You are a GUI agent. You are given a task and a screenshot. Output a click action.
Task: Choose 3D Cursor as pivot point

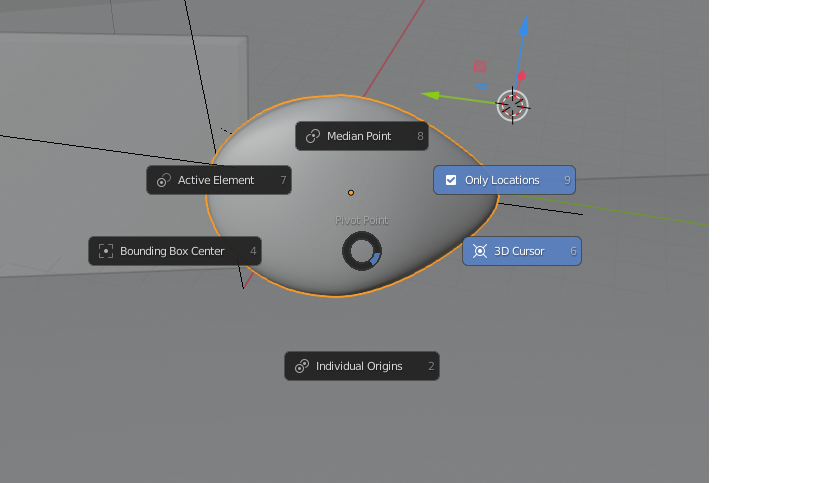[522, 251]
